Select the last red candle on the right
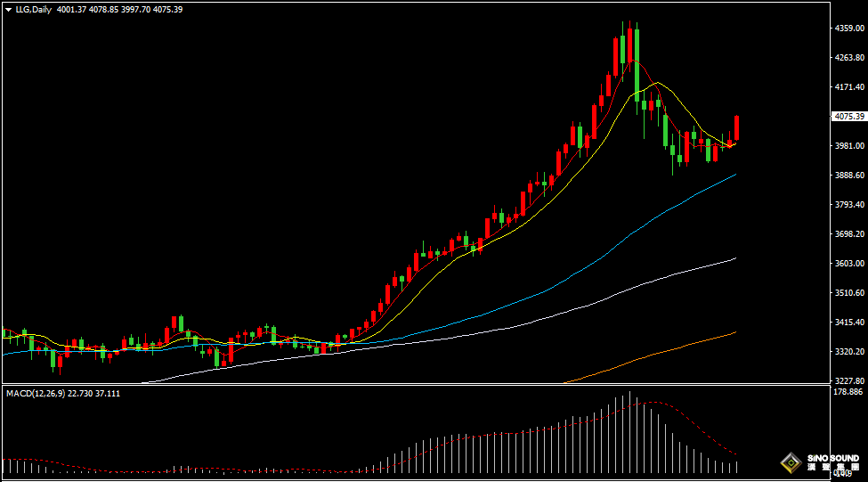 coord(737,128)
